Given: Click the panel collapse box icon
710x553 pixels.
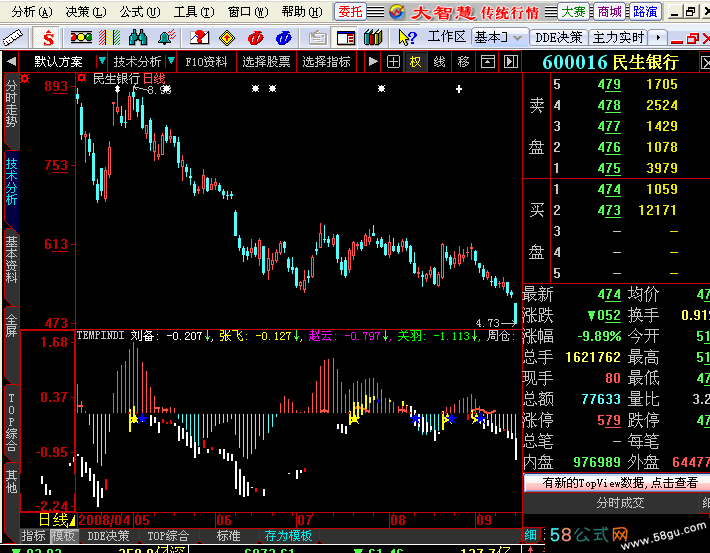Looking at the screenshot, I should coord(488,62).
